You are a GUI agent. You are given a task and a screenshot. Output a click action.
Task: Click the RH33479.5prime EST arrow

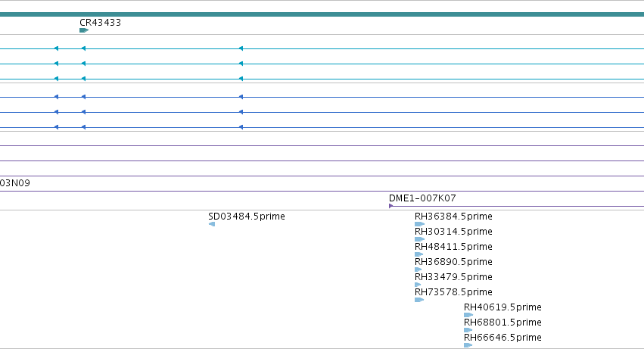coord(418,285)
